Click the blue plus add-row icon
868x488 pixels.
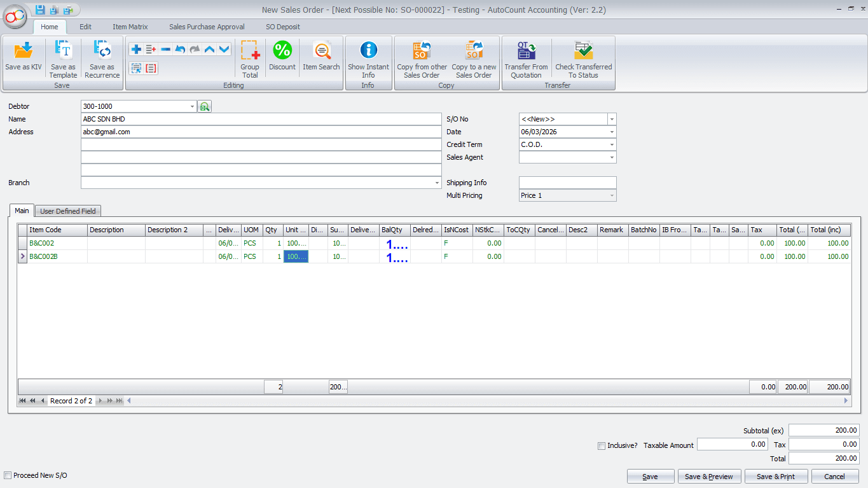click(x=136, y=48)
